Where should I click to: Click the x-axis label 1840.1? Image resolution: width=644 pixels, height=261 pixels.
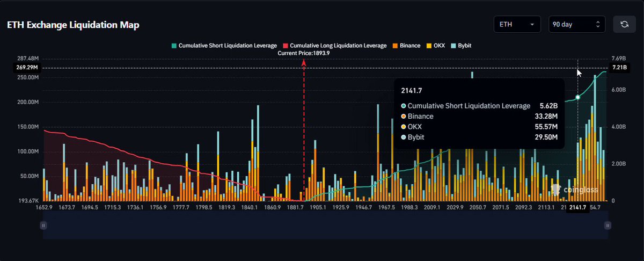pyautogui.click(x=251, y=207)
